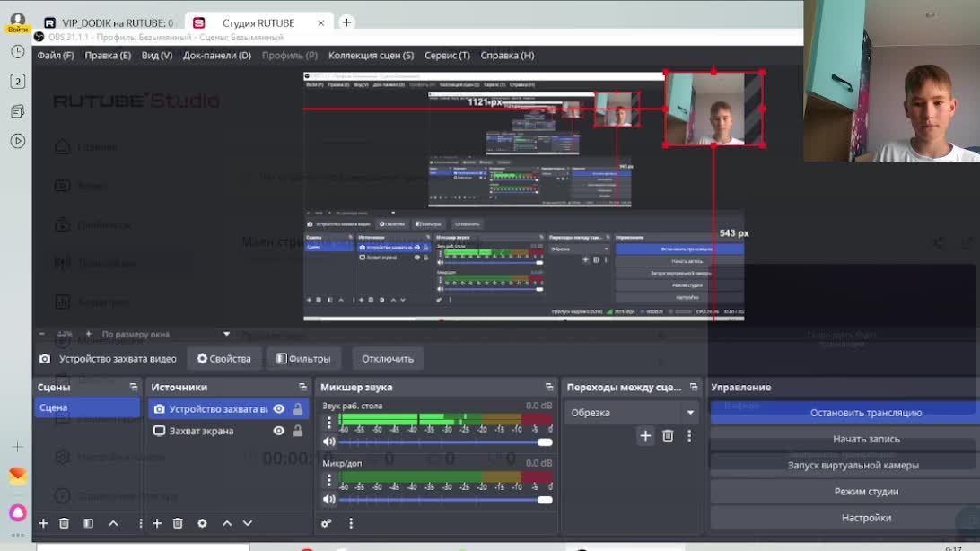Click the play icon in browser sidebar
Screen dimensions: 980x551
click(x=18, y=141)
